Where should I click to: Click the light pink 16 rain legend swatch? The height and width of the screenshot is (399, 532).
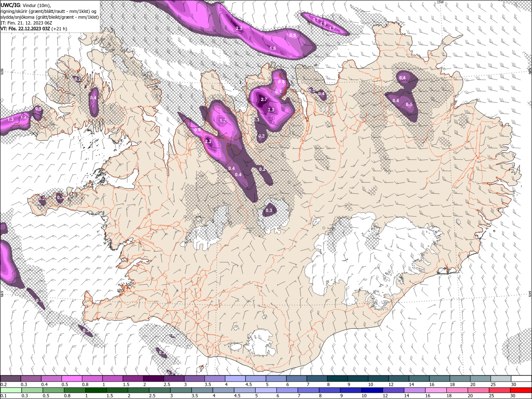(436, 390)
